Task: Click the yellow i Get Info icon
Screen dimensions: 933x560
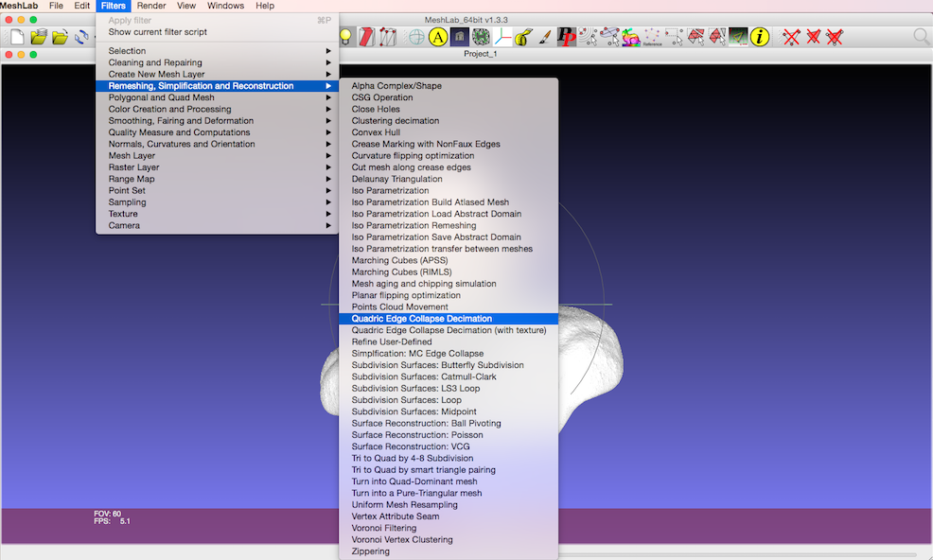Action: [x=759, y=37]
